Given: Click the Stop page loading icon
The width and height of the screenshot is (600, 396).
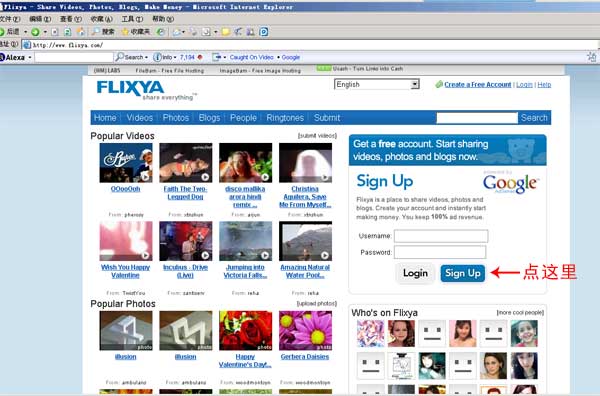Looking at the screenshot, I should coord(55,32).
